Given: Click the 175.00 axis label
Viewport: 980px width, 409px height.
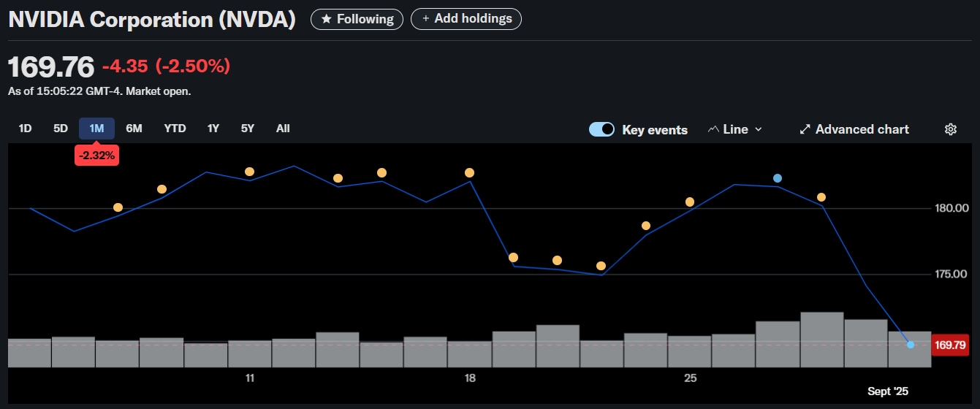Looking at the screenshot, I should coord(951,274).
